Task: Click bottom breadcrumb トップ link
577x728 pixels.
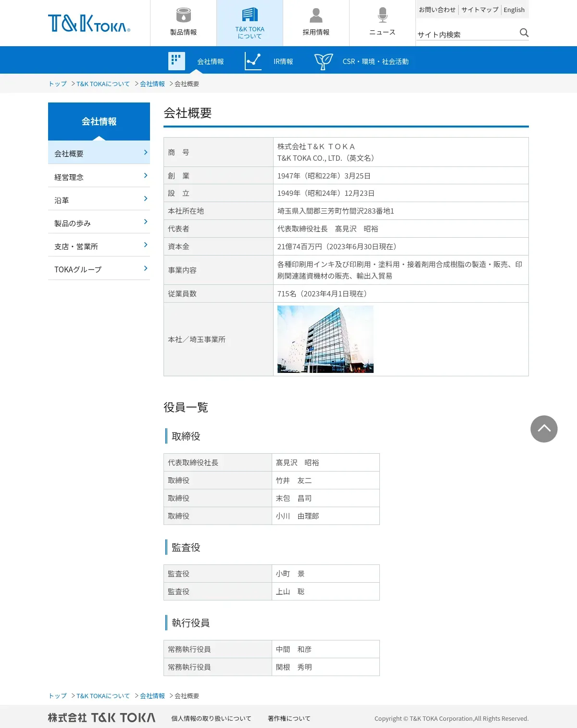Action: tap(58, 696)
